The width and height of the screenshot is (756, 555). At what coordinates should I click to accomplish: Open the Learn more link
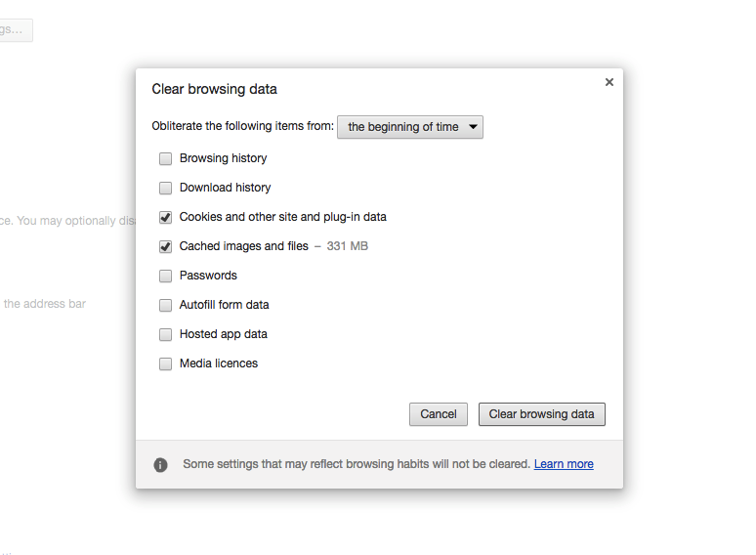click(564, 464)
